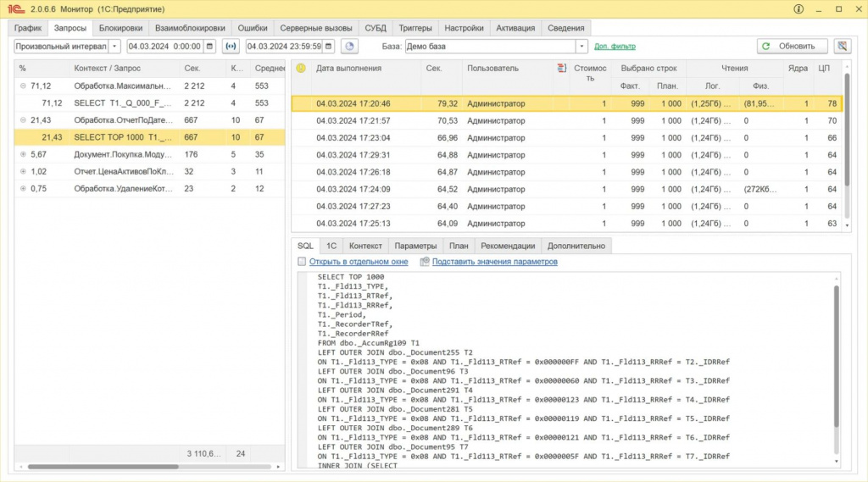Viewport: 868px width, 482px height.
Task: Open the Сведения tab
Action: (x=565, y=28)
